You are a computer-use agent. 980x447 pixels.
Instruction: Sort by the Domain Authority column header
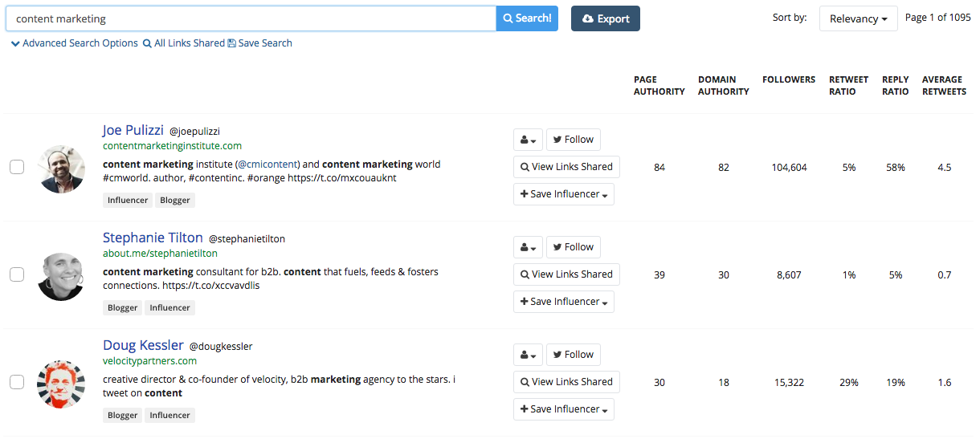(x=723, y=86)
